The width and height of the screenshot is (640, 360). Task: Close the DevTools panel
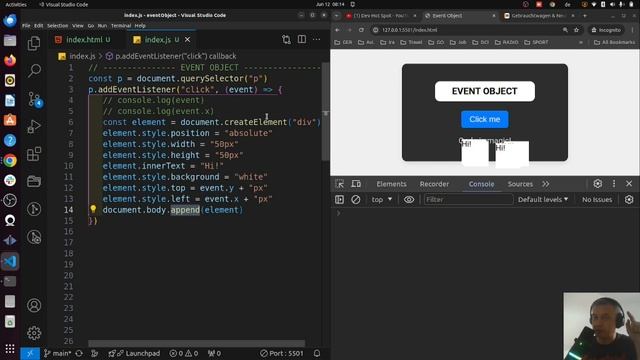pyautogui.click(x=629, y=184)
